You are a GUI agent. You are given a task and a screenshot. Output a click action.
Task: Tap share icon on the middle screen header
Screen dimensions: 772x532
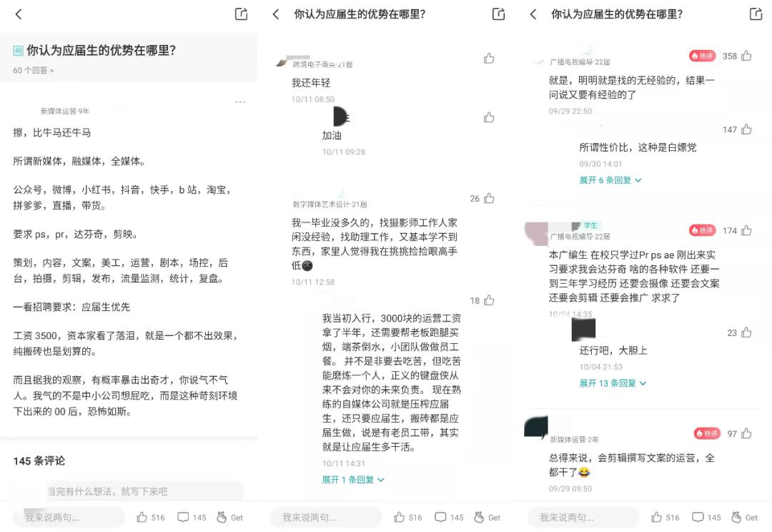(x=498, y=14)
